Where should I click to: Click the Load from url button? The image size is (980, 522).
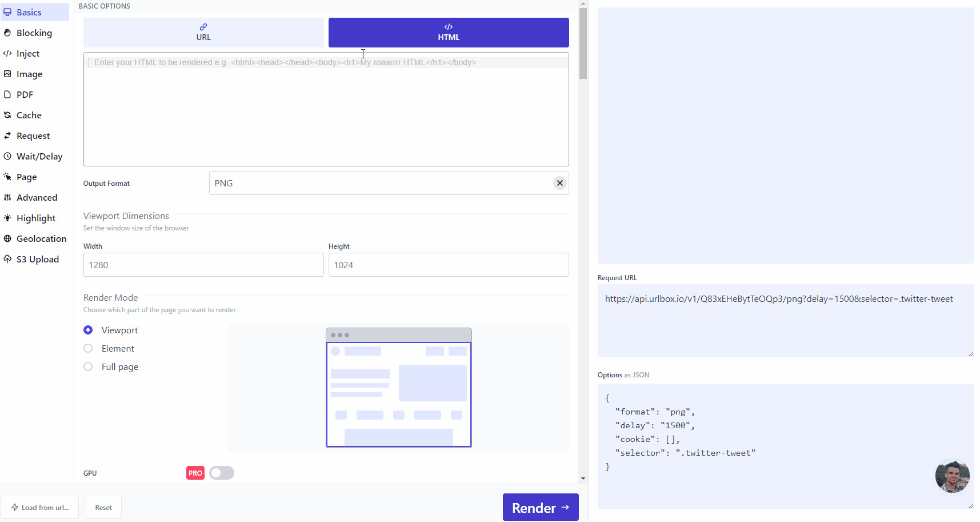(39, 507)
